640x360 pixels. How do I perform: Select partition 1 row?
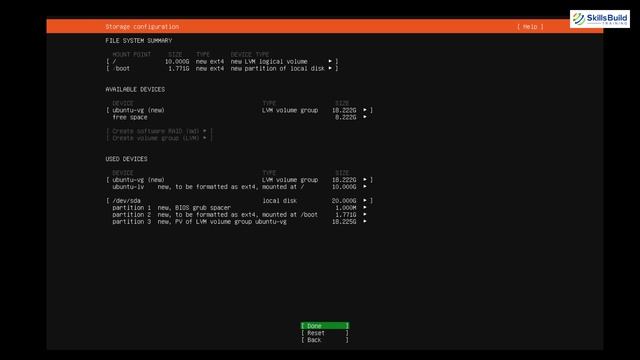coord(239,207)
